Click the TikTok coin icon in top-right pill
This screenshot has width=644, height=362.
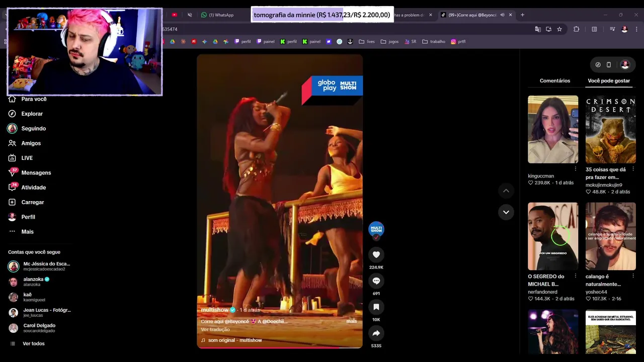[598, 65]
